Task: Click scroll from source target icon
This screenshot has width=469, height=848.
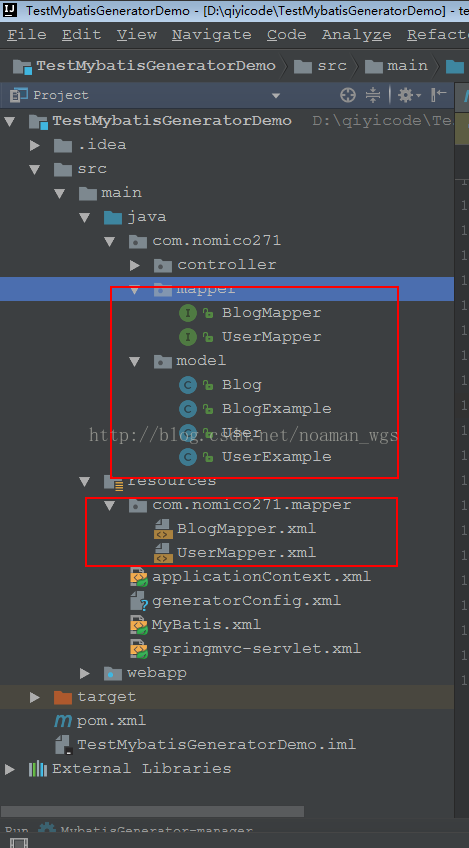Action: (348, 96)
